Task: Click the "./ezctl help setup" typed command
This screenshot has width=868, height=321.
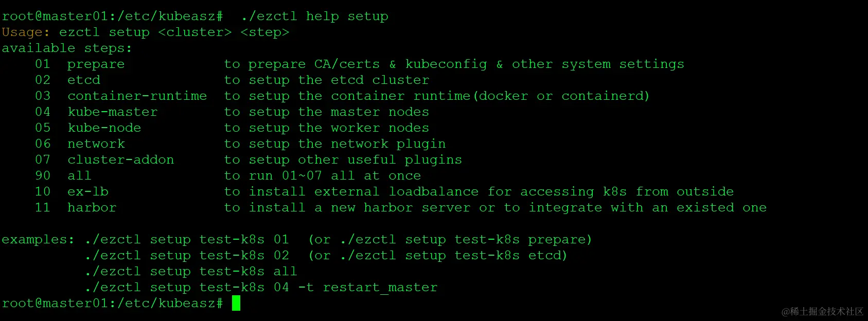Action: pyautogui.click(x=314, y=16)
